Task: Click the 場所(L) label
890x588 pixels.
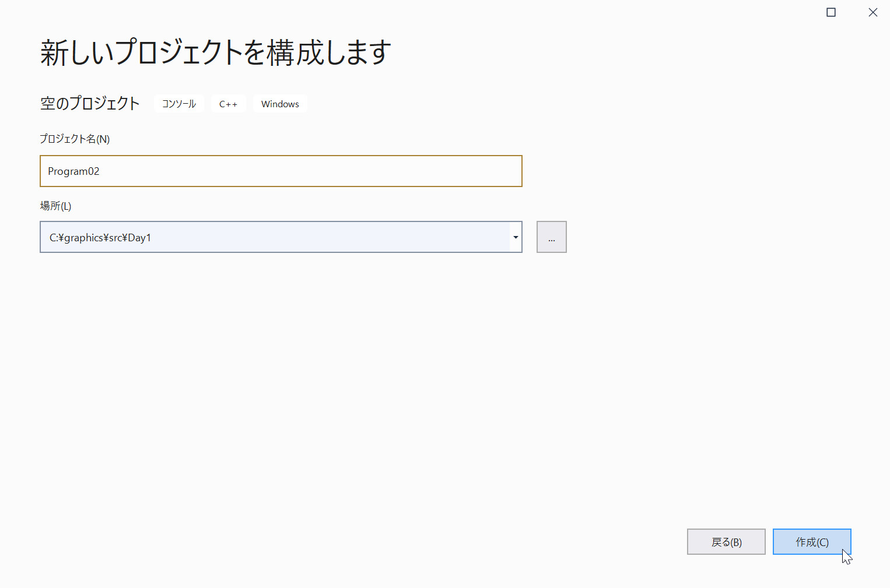Action: pos(55,206)
